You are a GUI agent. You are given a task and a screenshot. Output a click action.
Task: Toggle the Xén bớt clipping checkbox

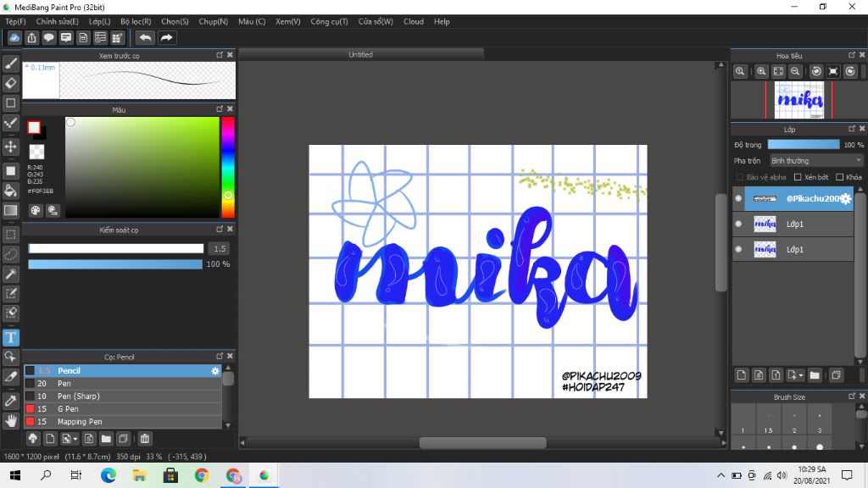coord(798,177)
